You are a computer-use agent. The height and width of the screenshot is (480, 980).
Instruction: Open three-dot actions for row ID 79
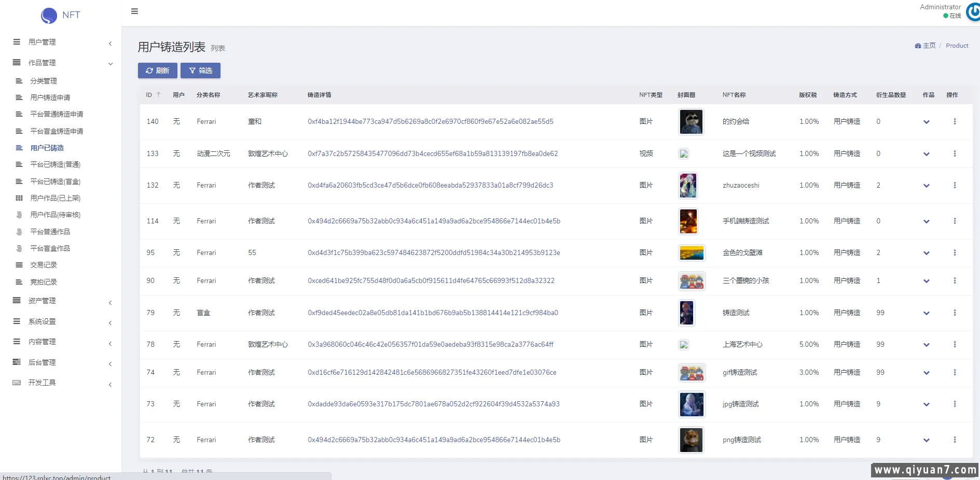954,313
